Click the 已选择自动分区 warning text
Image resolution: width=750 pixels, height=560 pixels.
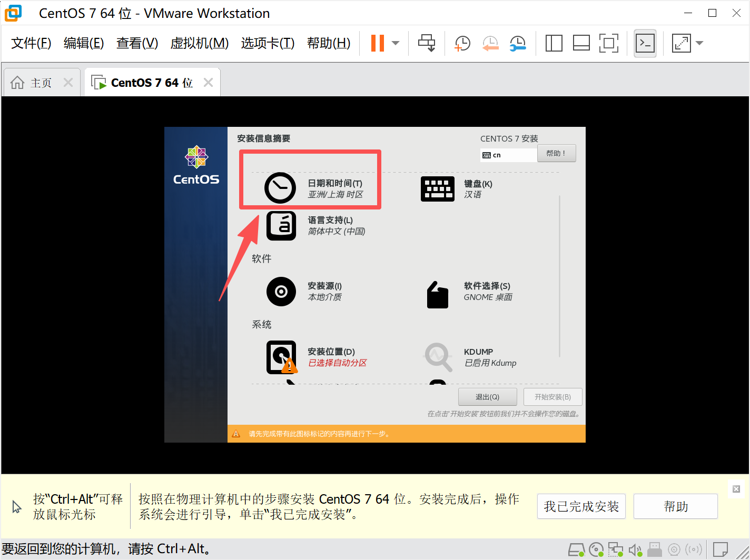[x=338, y=363]
